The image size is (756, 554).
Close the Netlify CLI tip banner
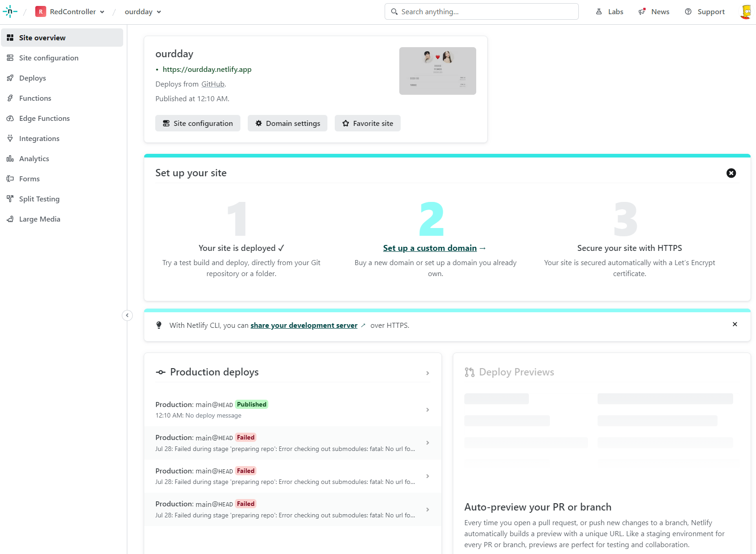click(735, 324)
